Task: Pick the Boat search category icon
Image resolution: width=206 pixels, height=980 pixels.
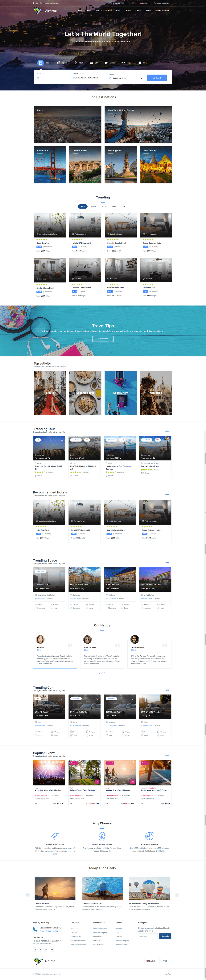Action: [140, 63]
